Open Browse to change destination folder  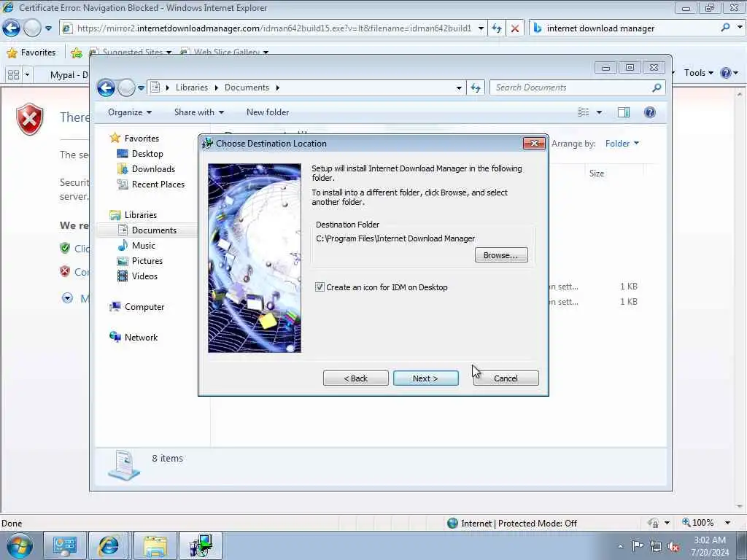(x=500, y=255)
